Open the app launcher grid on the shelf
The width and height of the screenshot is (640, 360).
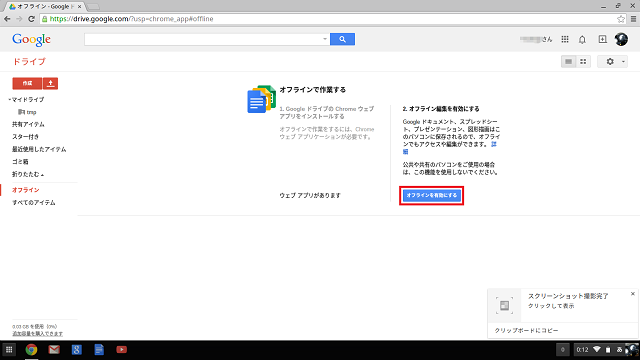[9, 350]
